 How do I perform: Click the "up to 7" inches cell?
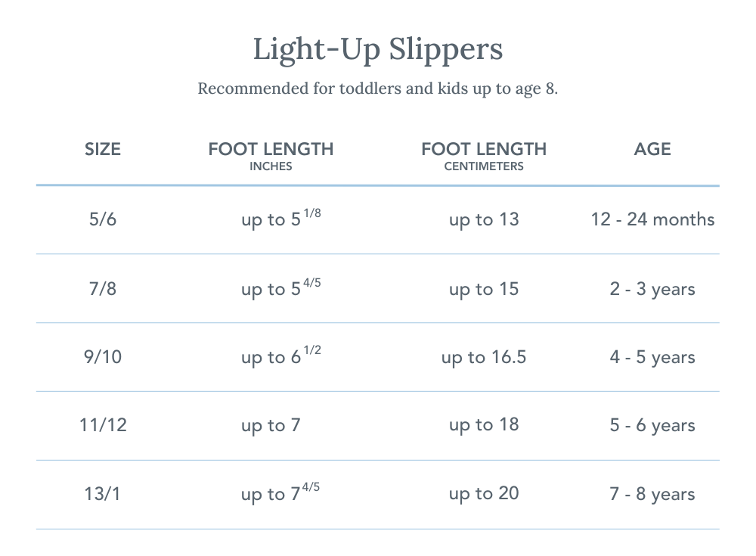(x=271, y=426)
